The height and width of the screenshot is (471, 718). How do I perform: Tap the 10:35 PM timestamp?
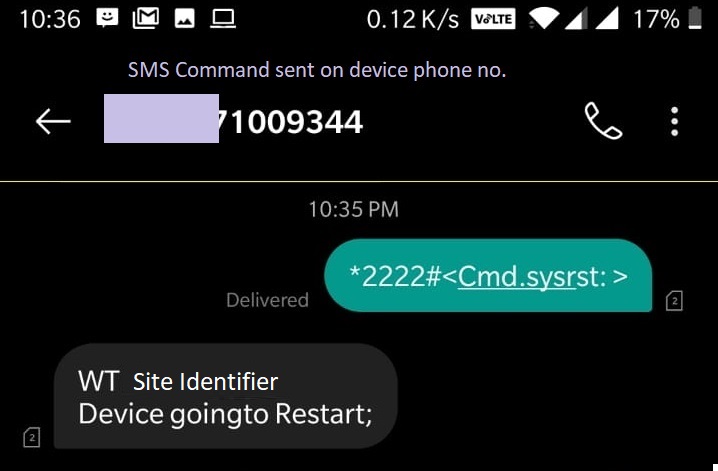pyautogui.click(x=354, y=210)
